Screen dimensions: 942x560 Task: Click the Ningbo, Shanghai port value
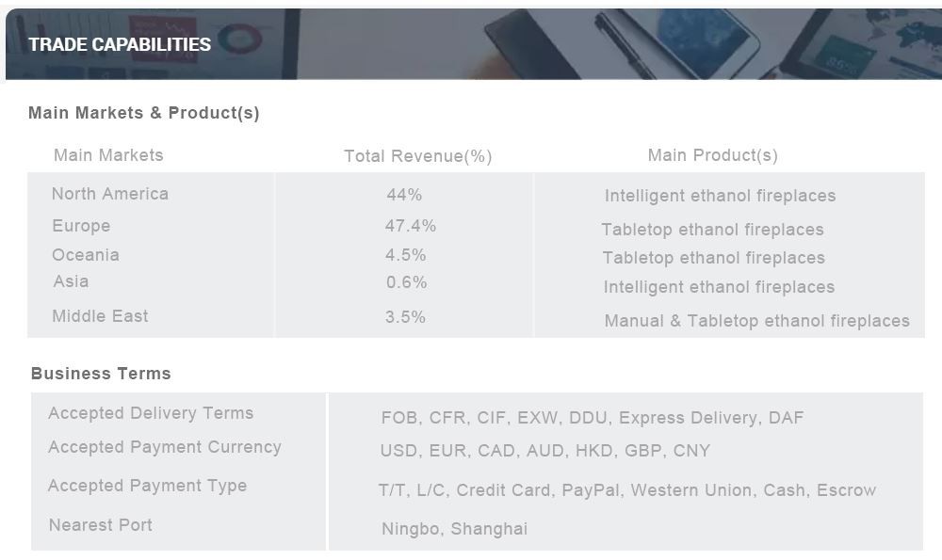454,529
